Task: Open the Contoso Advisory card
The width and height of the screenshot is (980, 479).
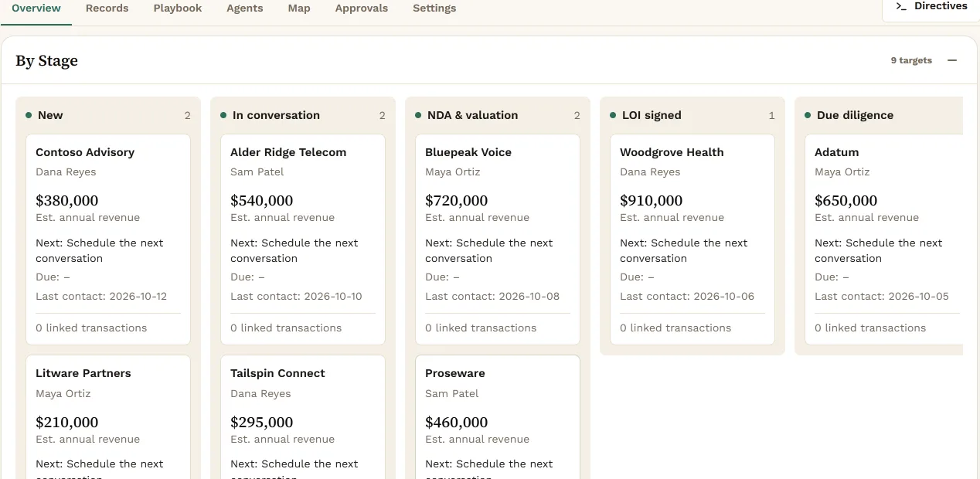Action: click(x=108, y=239)
